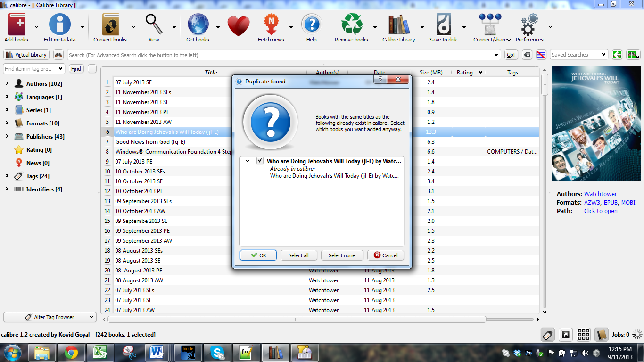The width and height of the screenshot is (644, 362).
Task: Click the tag browser minus collapse button
Action: point(92,69)
